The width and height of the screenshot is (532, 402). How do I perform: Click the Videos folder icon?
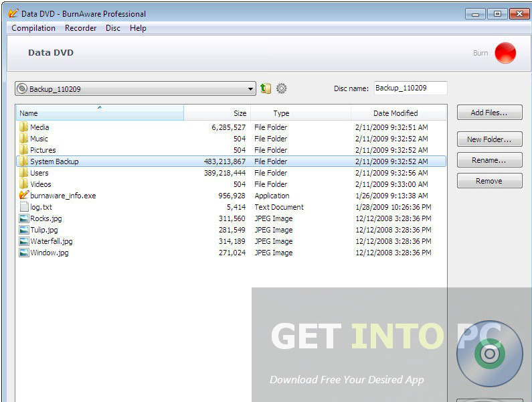[x=23, y=184]
